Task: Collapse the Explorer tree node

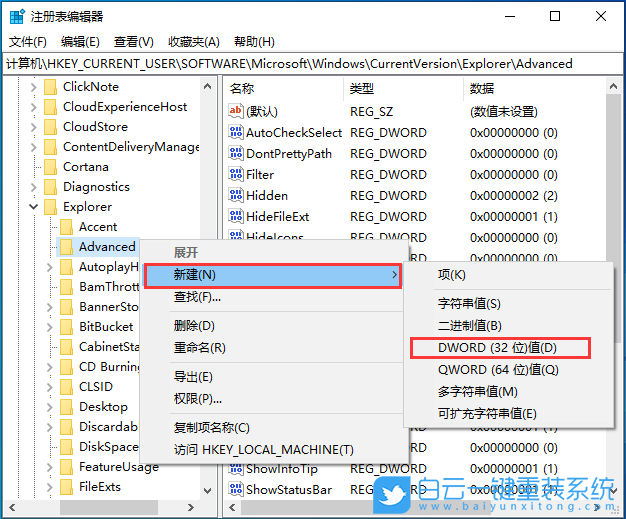Action: [x=34, y=207]
